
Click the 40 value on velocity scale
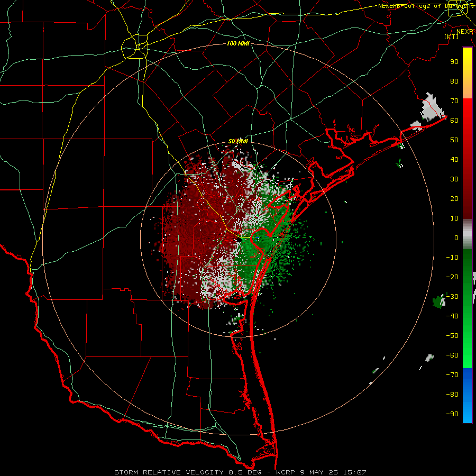pyautogui.click(x=454, y=159)
